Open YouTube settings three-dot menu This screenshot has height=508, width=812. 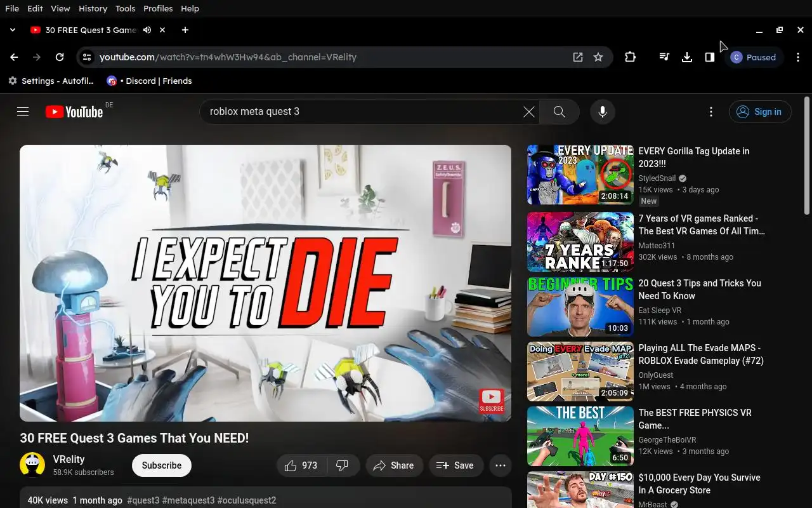click(711, 112)
